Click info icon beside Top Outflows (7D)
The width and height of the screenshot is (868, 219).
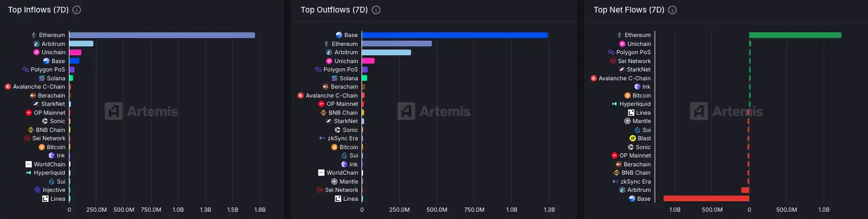376,10
